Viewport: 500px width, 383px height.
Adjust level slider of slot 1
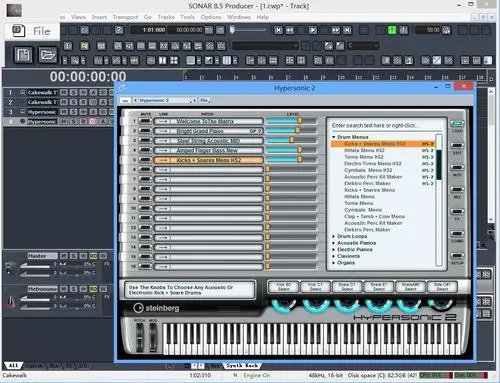(300, 121)
